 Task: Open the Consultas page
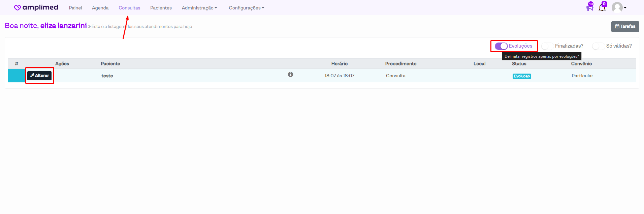129,8
